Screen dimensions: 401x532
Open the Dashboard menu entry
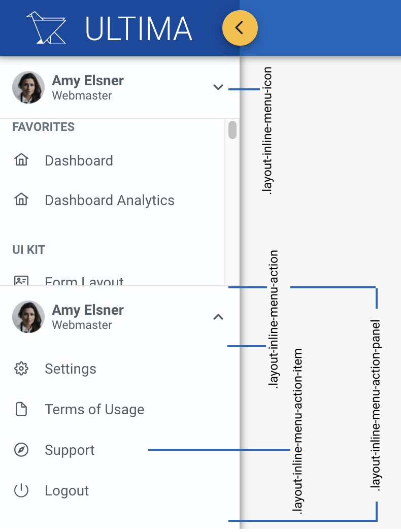(x=79, y=160)
